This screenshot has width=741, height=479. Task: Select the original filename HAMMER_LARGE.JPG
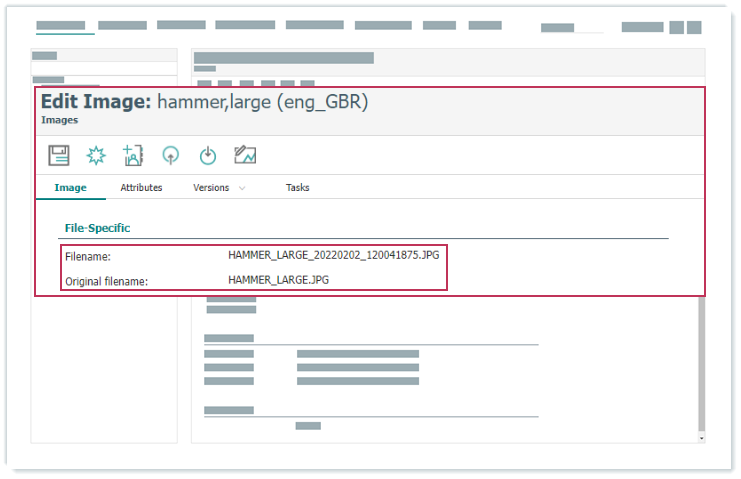[x=278, y=280]
